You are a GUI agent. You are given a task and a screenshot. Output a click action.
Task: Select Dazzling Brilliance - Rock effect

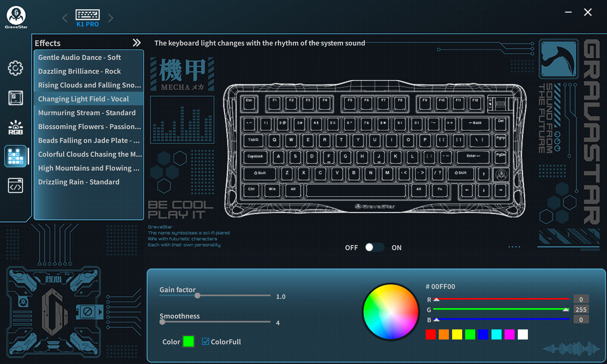tap(88, 71)
